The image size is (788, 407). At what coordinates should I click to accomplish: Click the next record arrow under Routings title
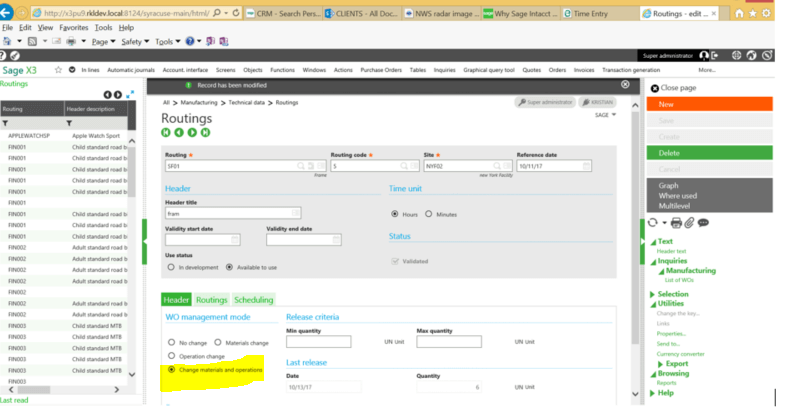point(192,132)
